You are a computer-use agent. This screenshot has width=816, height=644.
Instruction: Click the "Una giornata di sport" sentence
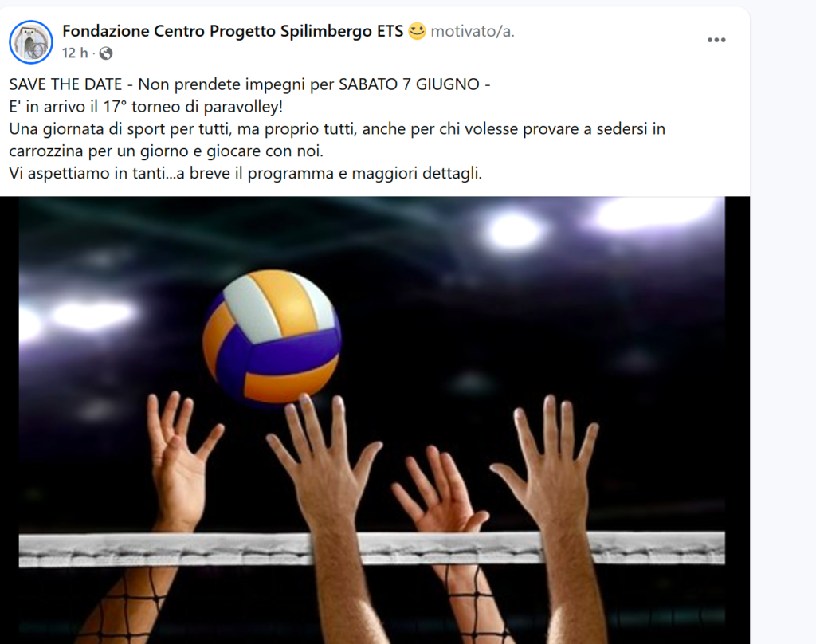click(x=337, y=128)
